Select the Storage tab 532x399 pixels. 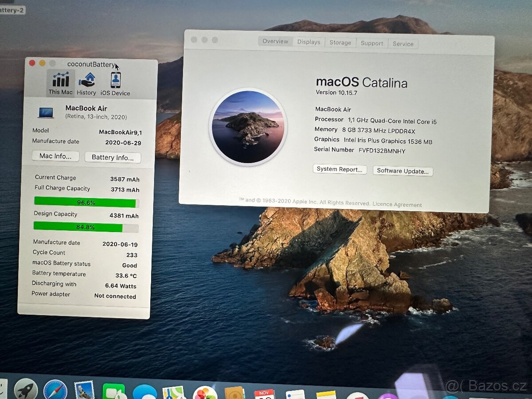340,43
